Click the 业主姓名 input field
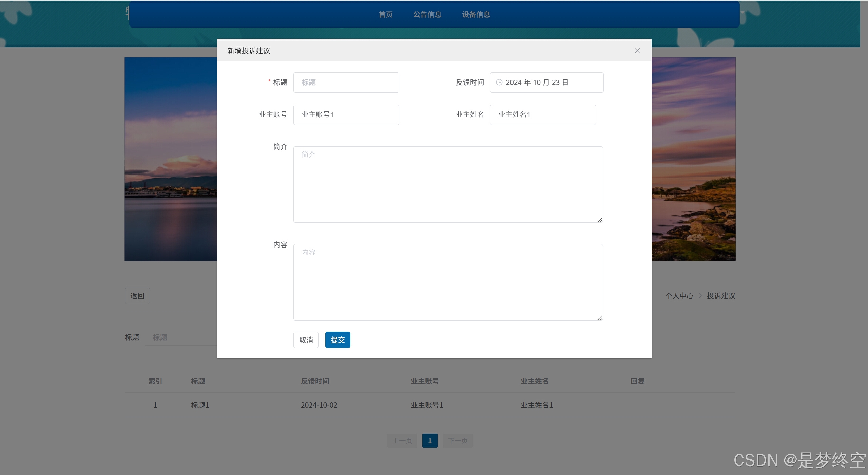 543,115
